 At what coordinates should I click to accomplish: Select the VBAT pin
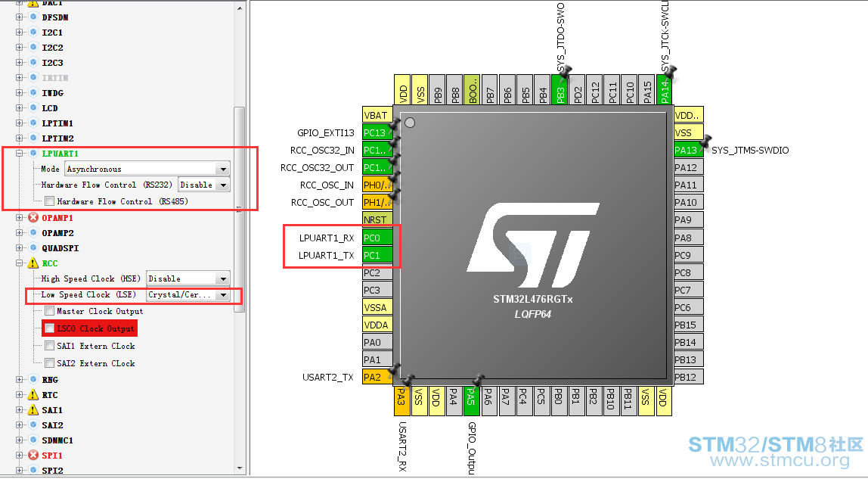pos(377,115)
